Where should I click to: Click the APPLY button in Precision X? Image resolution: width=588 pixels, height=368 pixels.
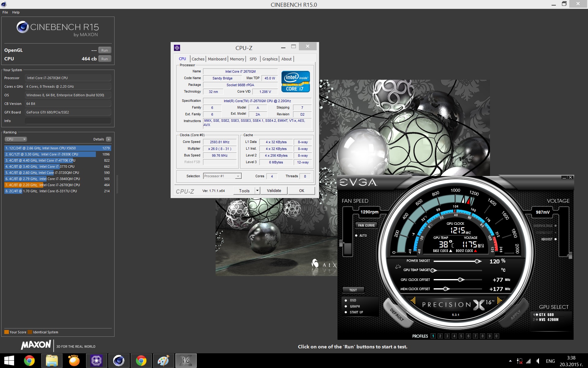[515, 315]
